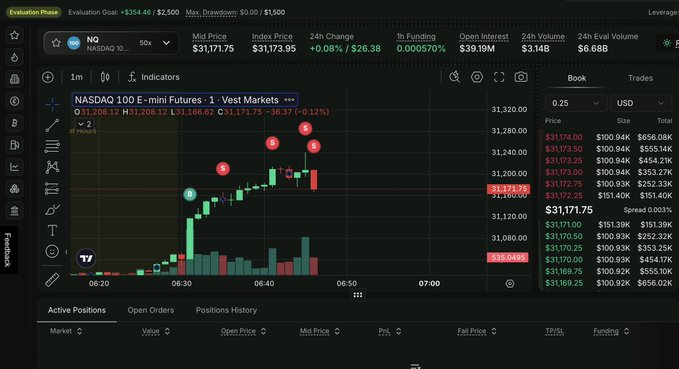The image size is (679, 369).
Task: Switch to the Book tab
Action: tap(576, 78)
